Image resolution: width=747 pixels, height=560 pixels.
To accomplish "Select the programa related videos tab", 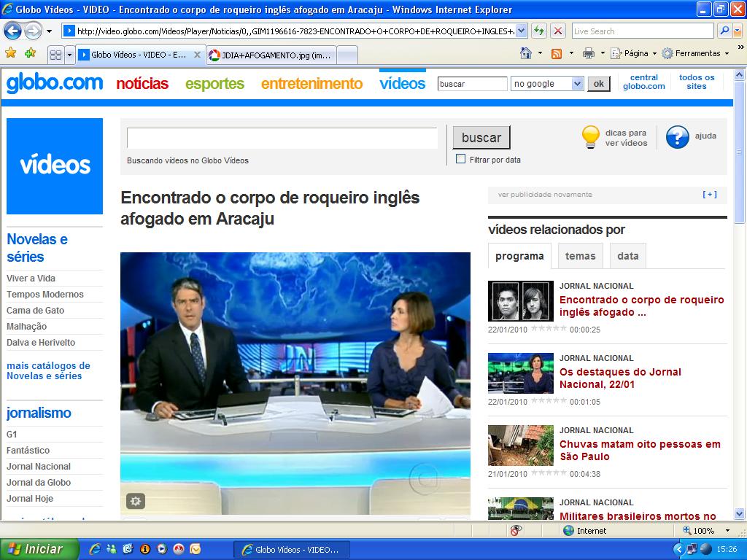I will (x=519, y=256).
